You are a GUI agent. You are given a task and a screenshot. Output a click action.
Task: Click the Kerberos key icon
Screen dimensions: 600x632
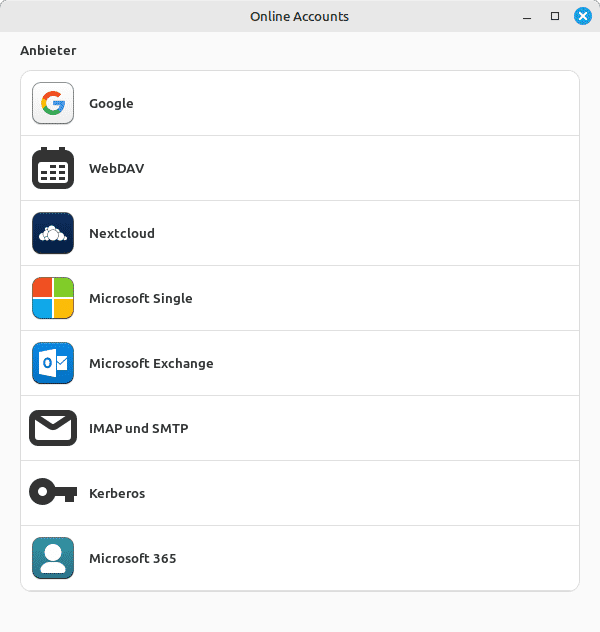[x=53, y=492]
